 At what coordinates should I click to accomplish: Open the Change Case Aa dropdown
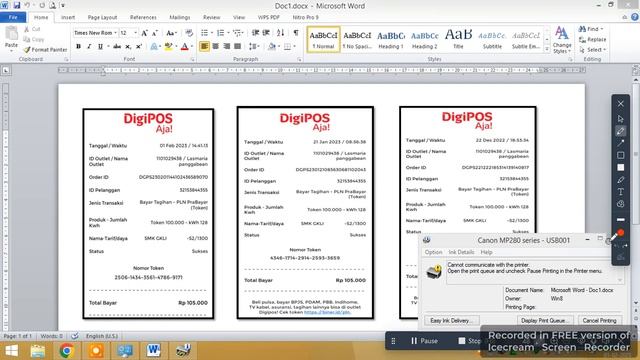(x=171, y=33)
